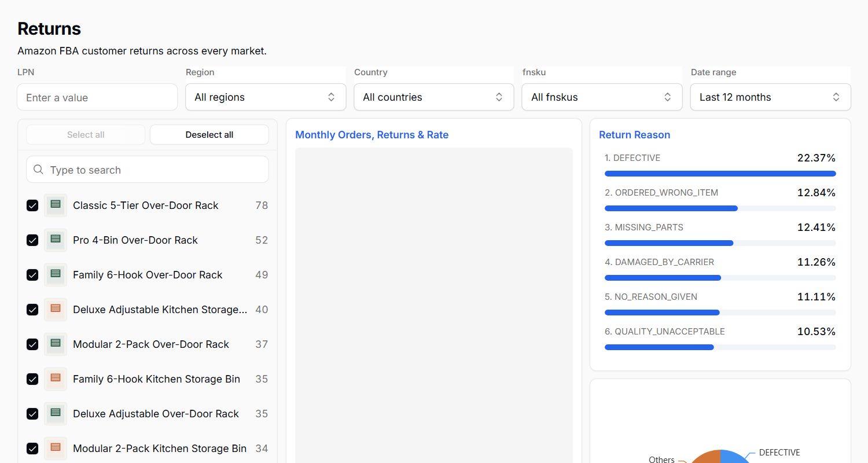
Task: Click the Pro 4-Bin Over-Door Rack name
Action: [135, 240]
